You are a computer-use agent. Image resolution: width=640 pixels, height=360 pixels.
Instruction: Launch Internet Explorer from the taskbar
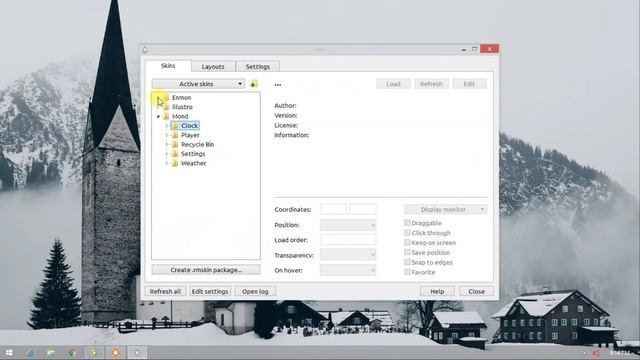point(29,353)
